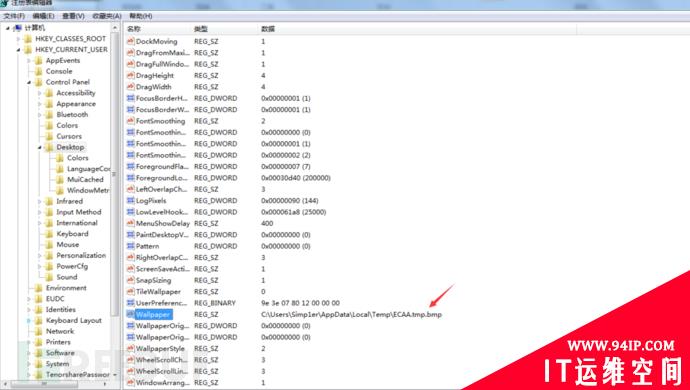Select the LowLevelHook... value name

(x=162, y=212)
